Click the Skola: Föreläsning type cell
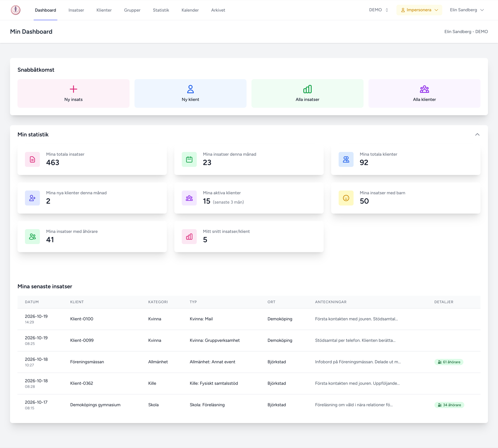The width and height of the screenshot is (498, 448). (x=207, y=405)
